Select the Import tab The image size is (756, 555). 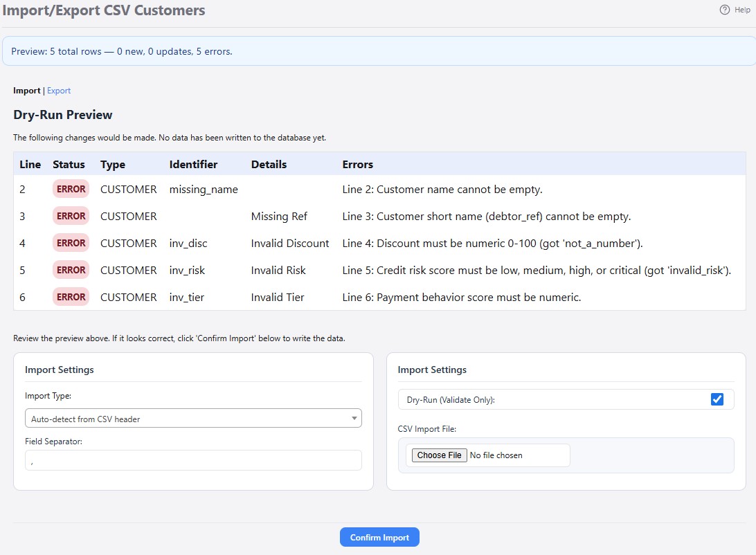point(26,91)
